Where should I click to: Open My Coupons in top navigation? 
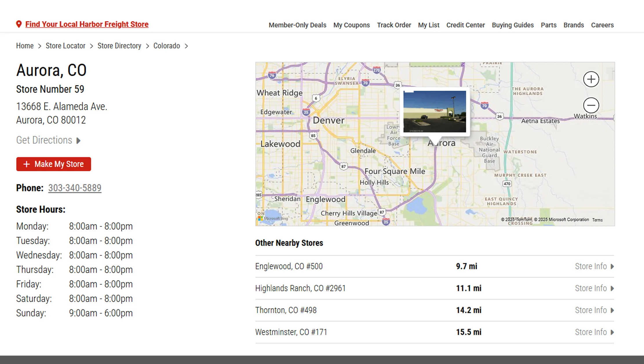[351, 25]
